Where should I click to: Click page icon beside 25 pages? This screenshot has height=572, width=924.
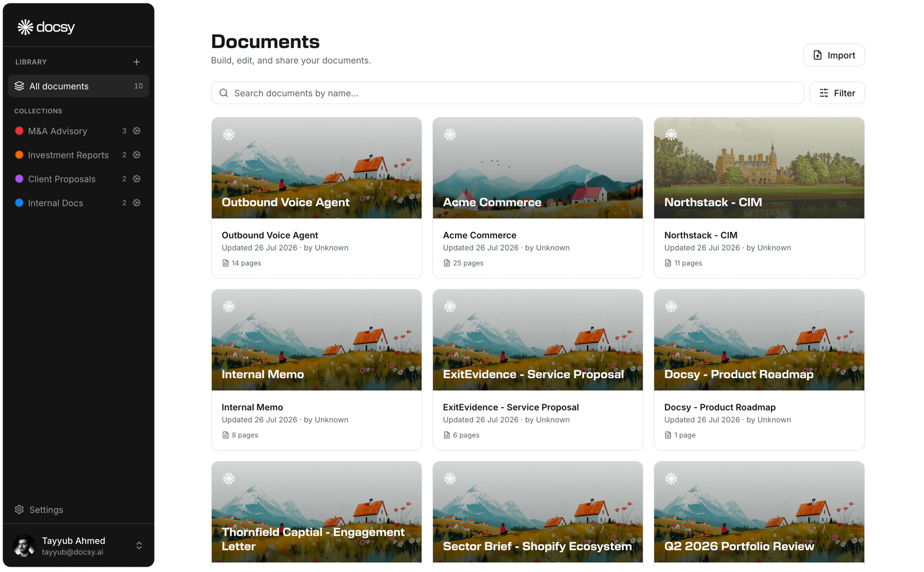(x=447, y=263)
